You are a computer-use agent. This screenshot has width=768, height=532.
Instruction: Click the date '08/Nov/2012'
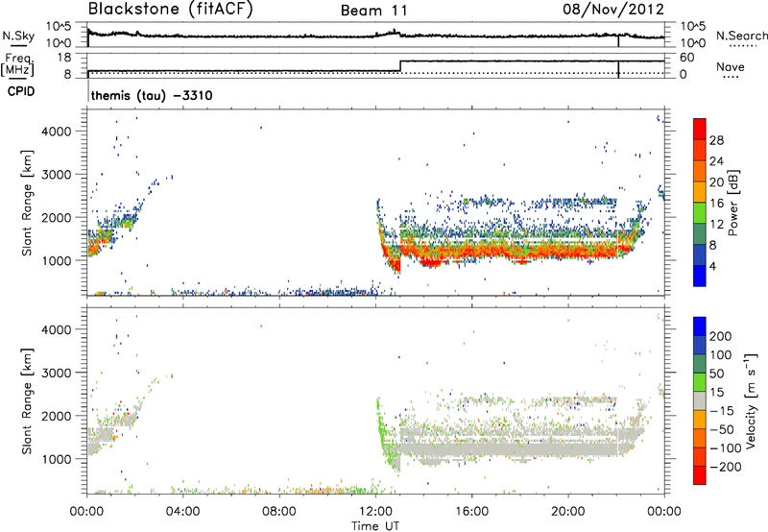point(613,10)
